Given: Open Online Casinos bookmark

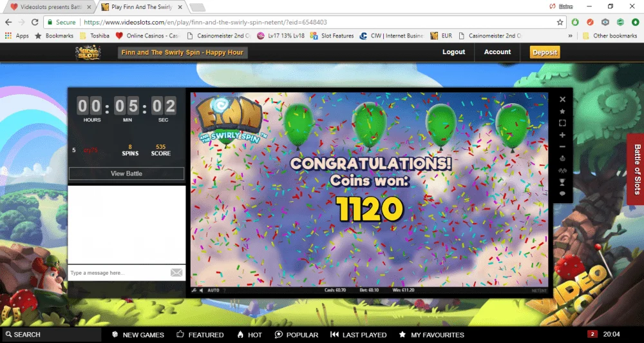Looking at the screenshot, I should [x=148, y=35].
